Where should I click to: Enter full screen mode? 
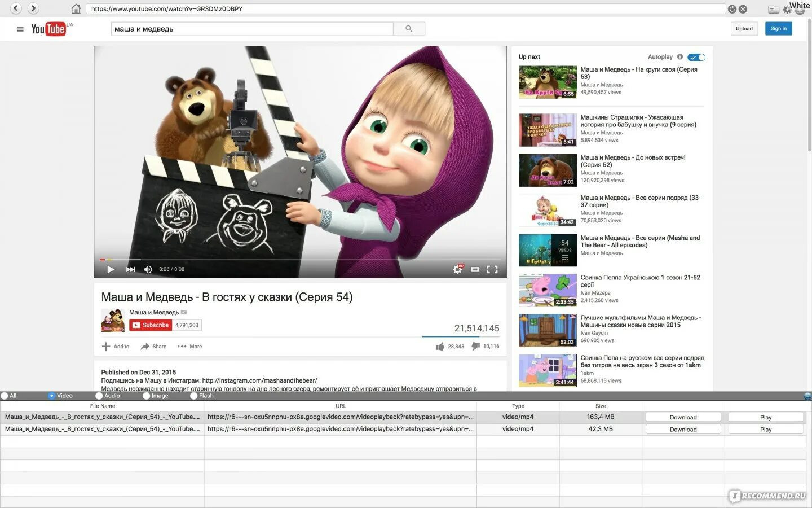[x=492, y=269]
